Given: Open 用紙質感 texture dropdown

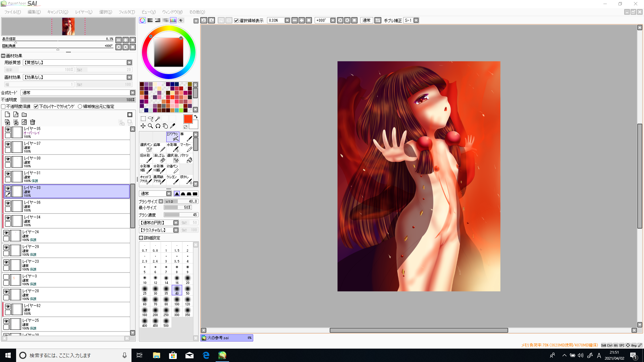Looking at the screenshot, I should coord(129,63).
